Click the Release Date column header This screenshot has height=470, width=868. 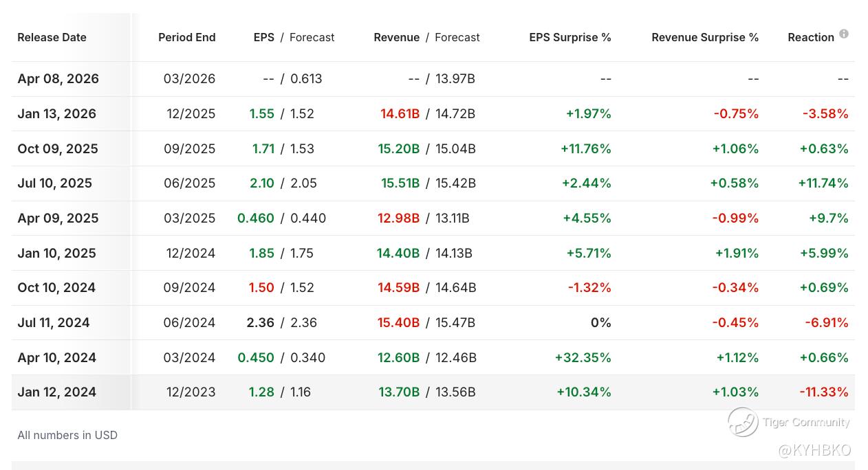52,37
